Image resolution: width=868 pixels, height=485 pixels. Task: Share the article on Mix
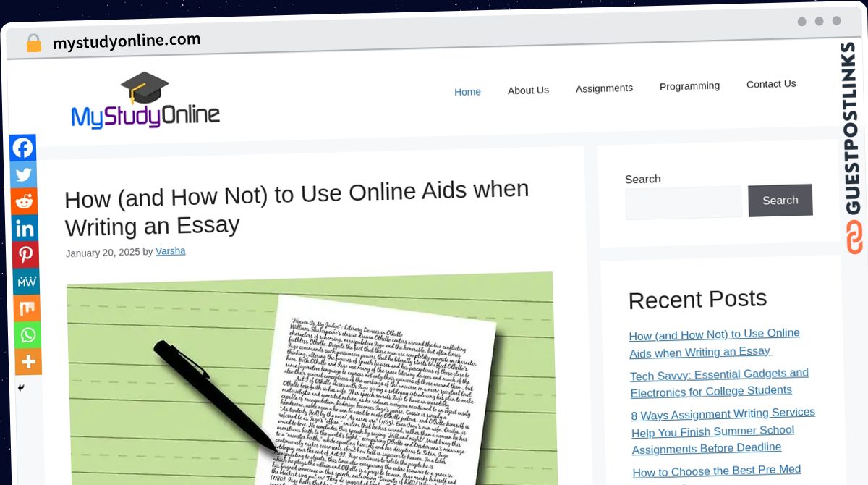pos(27,308)
